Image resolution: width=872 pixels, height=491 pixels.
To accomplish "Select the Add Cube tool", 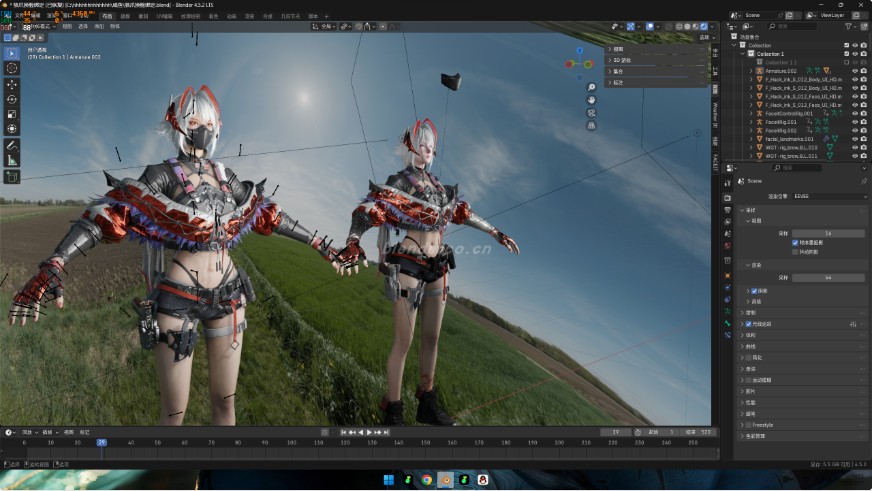I will pos(12,177).
